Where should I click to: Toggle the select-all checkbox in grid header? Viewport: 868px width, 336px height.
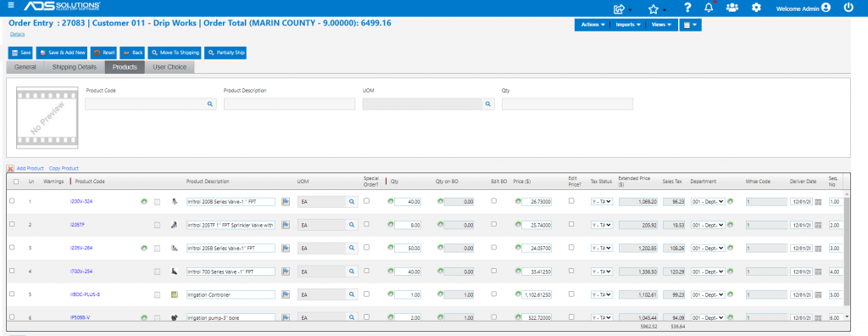click(x=15, y=182)
